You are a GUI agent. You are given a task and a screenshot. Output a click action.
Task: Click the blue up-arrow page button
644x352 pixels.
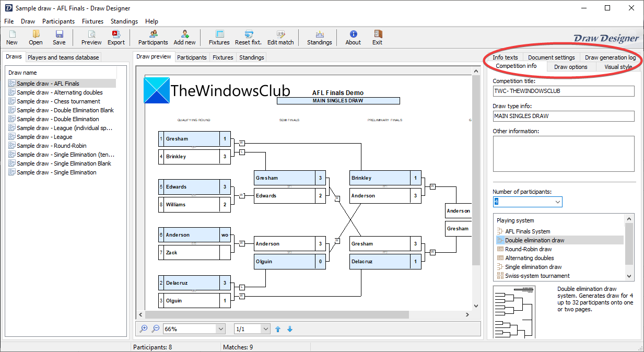[x=277, y=328]
